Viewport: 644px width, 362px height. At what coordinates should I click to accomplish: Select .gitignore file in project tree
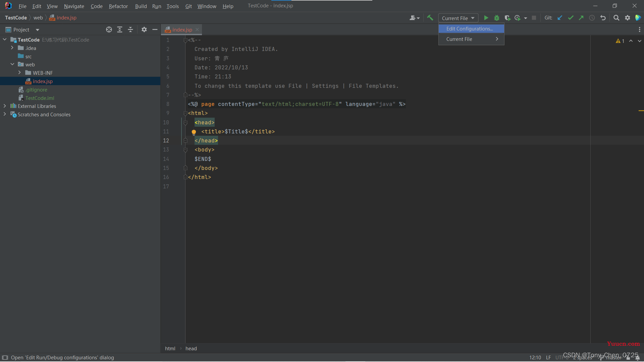[37, 89]
